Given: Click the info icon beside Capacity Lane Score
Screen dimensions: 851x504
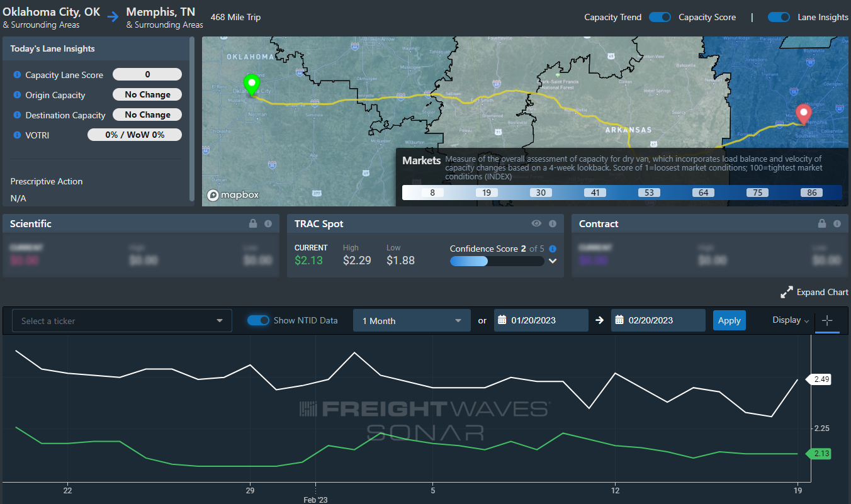Looking at the screenshot, I should (17, 75).
